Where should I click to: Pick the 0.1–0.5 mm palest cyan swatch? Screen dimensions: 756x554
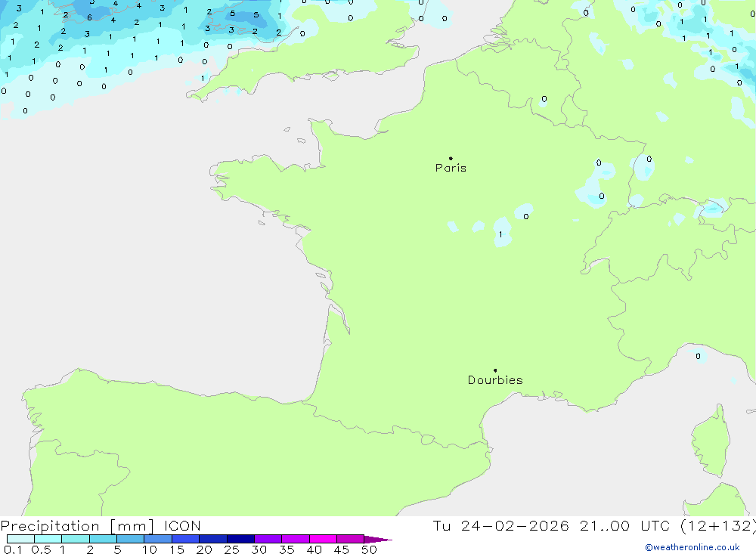[20, 539]
